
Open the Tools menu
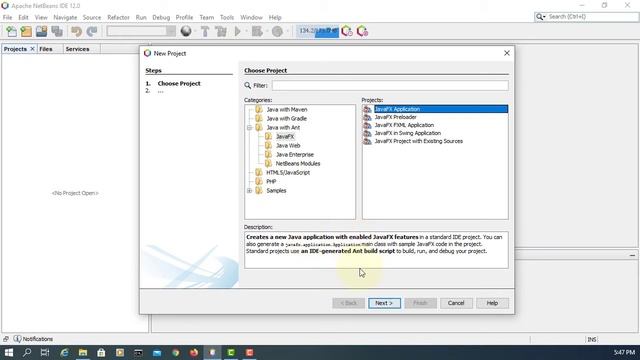click(227, 18)
